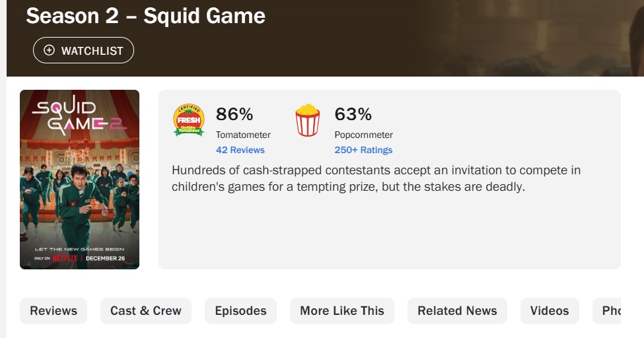This screenshot has height=338, width=644.
Task: Click the Tomatometer label
Action: pyautogui.click(x=243, y=135)
